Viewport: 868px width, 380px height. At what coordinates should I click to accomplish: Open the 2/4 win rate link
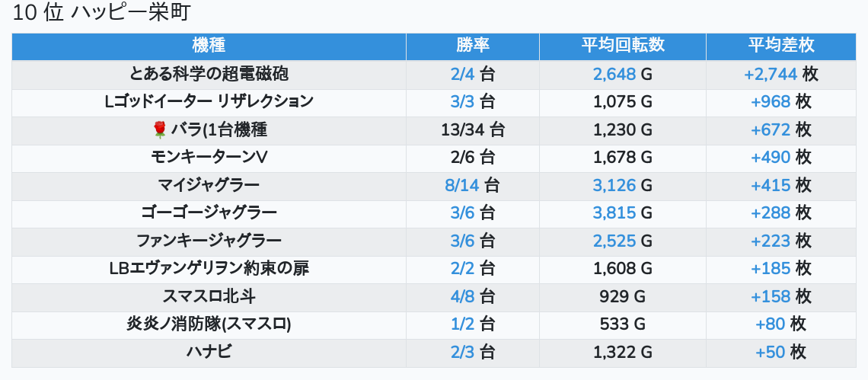(x=462, y=74)
